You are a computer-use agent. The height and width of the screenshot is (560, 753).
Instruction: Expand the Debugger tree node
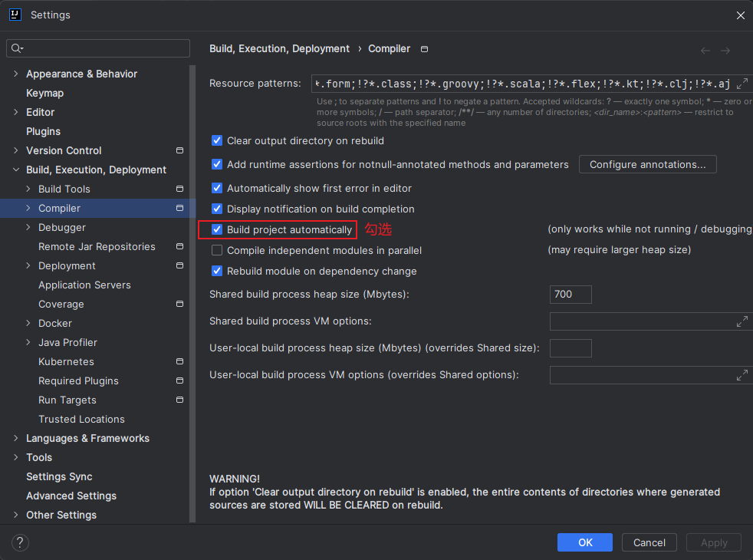(x=28, y=228)
